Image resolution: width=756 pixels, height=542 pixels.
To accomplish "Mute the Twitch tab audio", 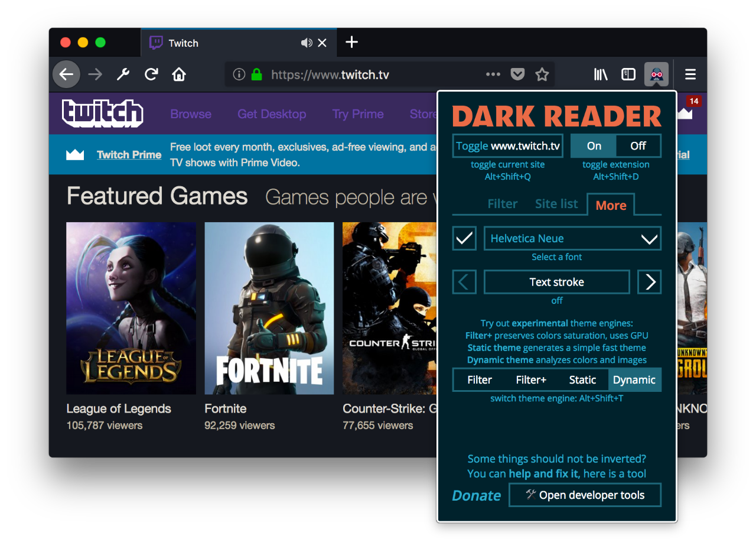I will (x=306, y=43).
